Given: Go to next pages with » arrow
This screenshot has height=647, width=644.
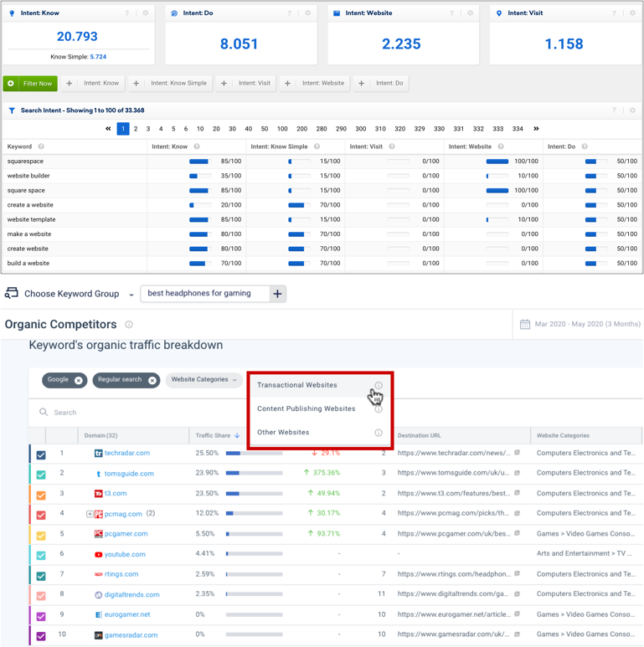Looking at the screenshot, I should (x=536, y=129).
